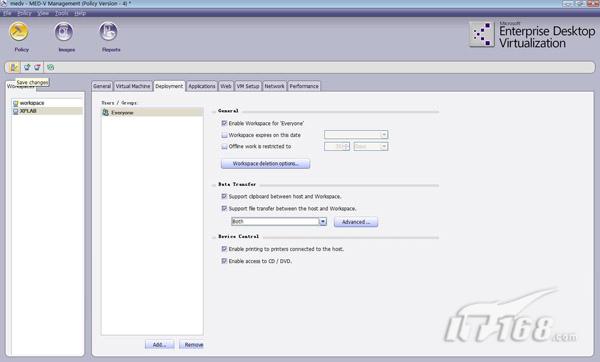Select the Deployment tab
Viewport: 600px width, 362px height.
point(169,86)
